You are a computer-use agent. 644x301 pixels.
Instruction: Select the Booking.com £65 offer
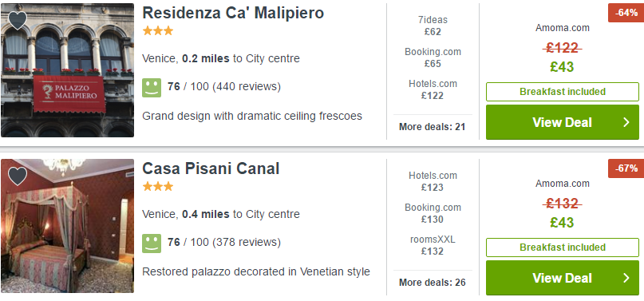pos(433,57)
